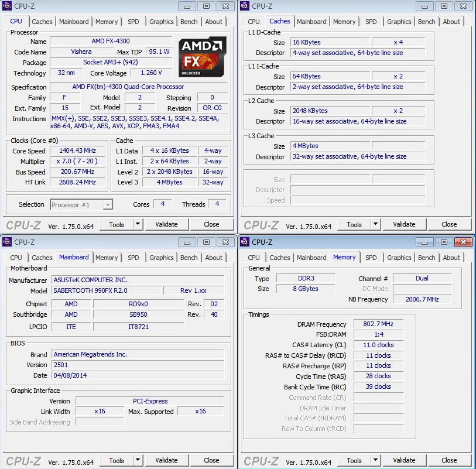This screenshot has width=476, height=469.
Task: Open Tools dropdown arrow in Memory window
Action: point(375,460)
